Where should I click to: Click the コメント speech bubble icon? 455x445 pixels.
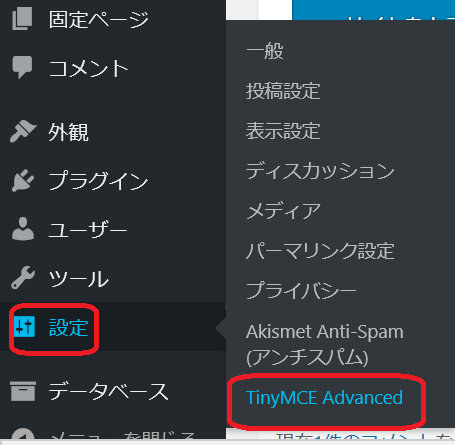point(22,67)
